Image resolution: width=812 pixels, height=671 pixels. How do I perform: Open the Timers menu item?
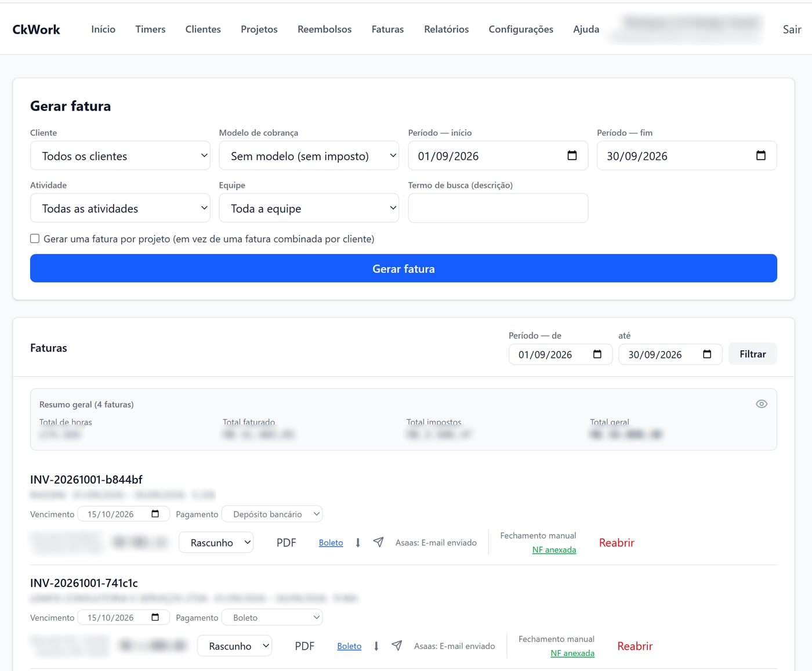point(150,29)
